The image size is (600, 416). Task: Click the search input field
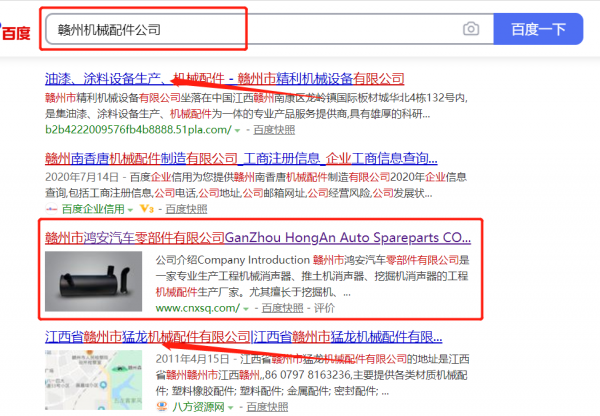coord(250,29)
